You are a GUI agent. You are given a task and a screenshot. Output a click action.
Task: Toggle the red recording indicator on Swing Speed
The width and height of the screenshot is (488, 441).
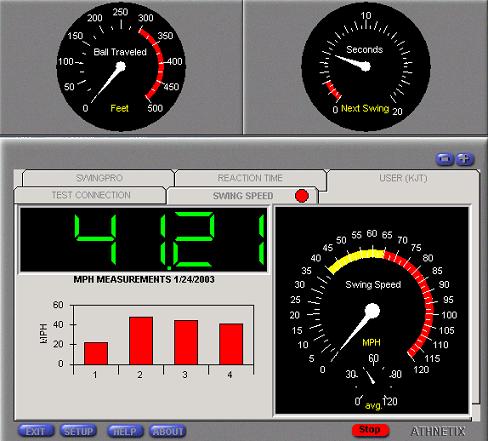coord(302,196)
